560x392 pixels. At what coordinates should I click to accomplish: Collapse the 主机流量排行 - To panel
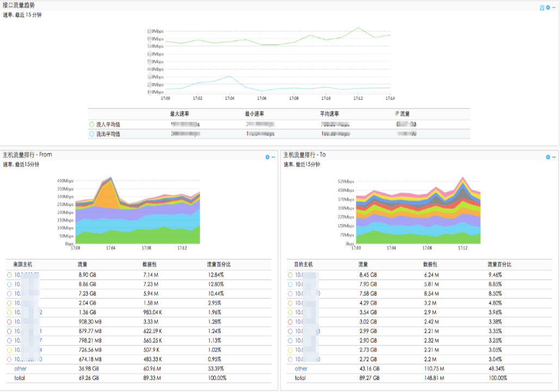tap(554, 157)
